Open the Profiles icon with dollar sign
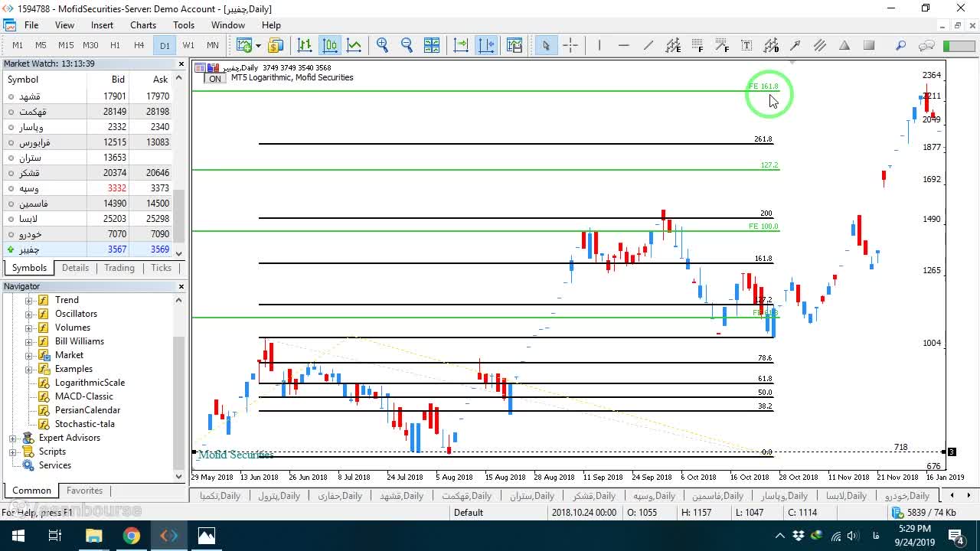Screen dimensions: 980x551 (276, 45)
